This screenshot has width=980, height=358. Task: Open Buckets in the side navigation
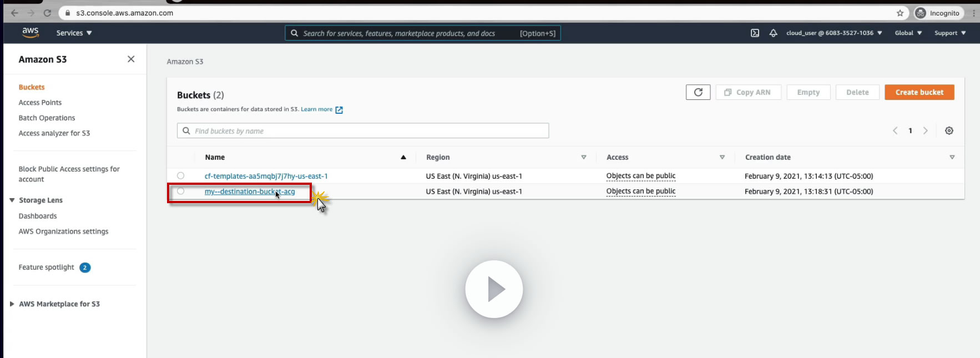32,87
